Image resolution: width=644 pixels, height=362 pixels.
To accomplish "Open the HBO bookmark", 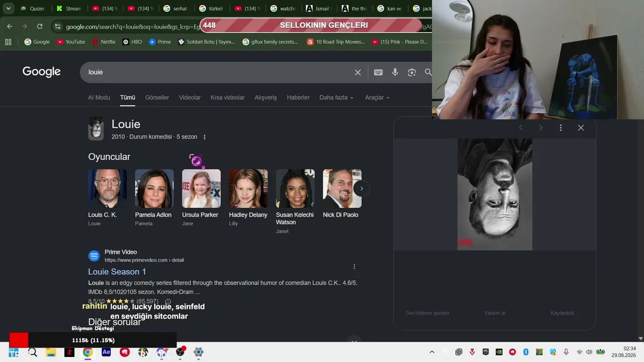I will [132, 42].
